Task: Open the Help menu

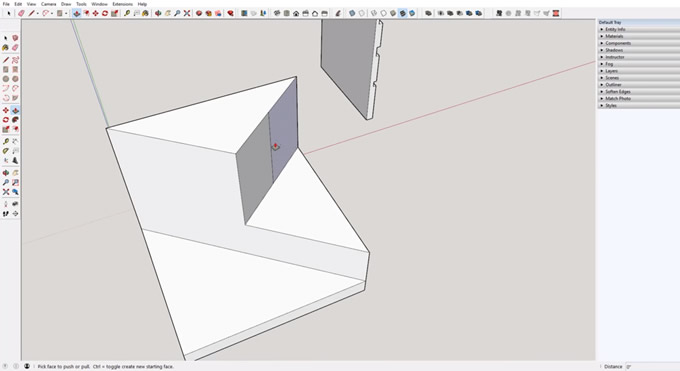Action: [142, 4]
